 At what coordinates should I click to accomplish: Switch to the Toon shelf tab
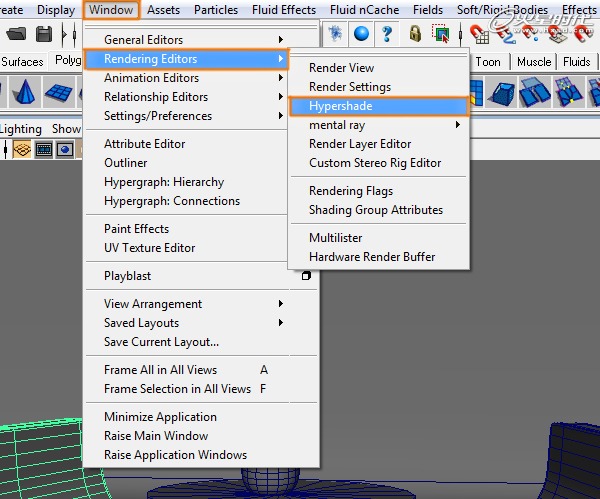(x=488, y=62)
